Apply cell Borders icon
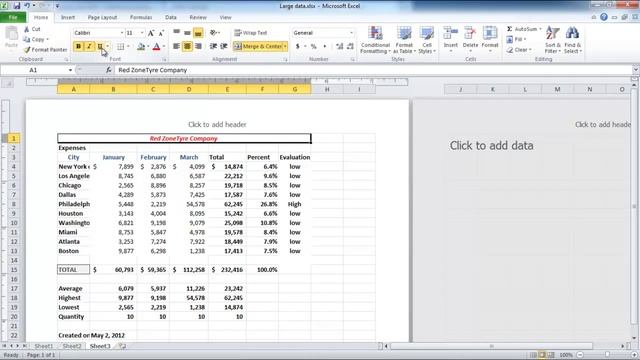This screenshot has height=360, width=640. click(x=120, y=47)
